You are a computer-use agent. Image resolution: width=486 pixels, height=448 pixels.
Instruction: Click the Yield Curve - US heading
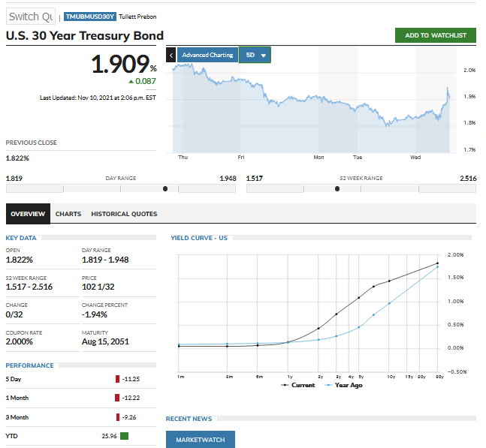[x=199, y=238]
